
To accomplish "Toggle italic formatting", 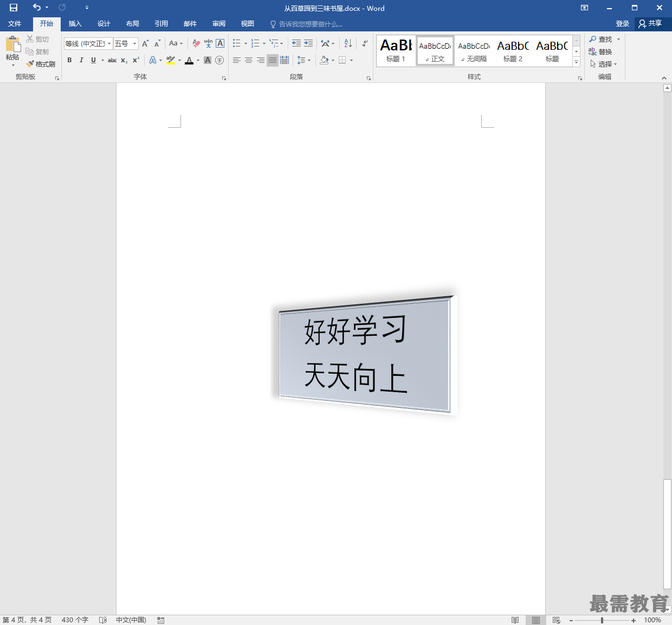I will (x=81, y=60).
